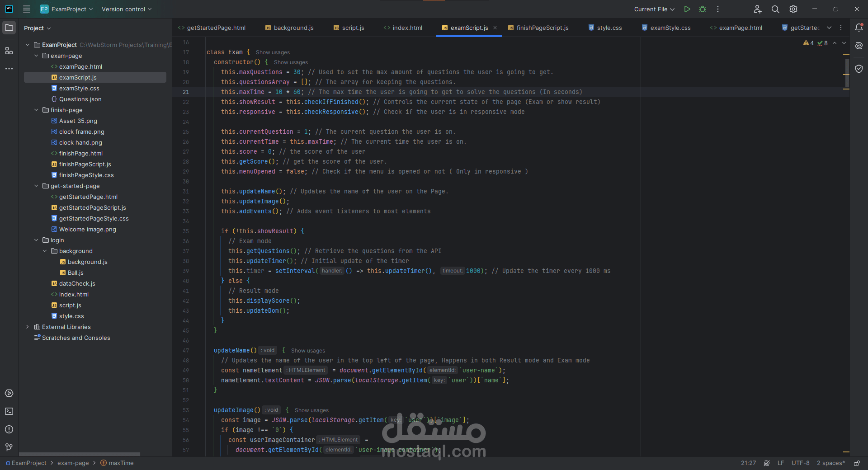Open more run actions menu
This screenshot has width=868, height=470.
pyautogui.click(x=718, y=9)
